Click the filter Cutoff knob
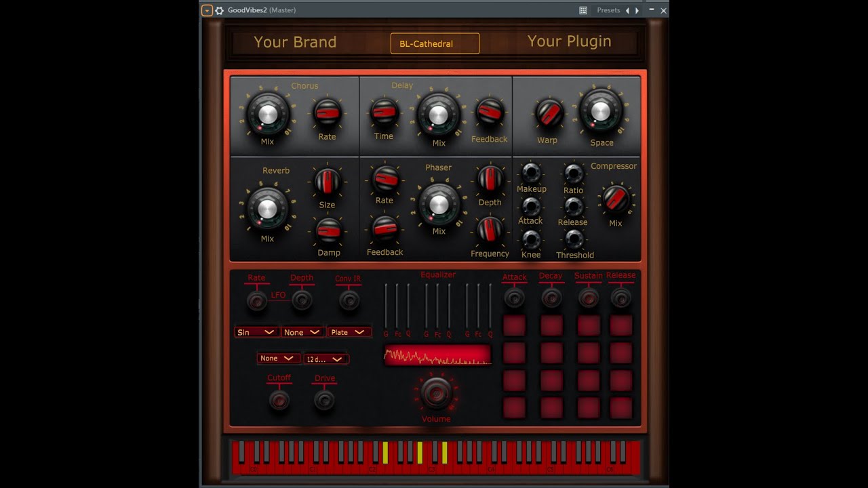The image size is (868, 488). coord(279,400)
